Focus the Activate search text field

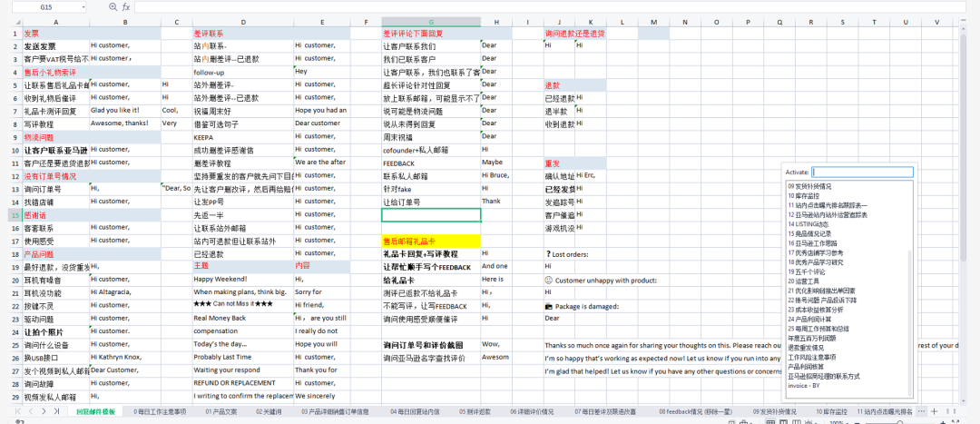click(863, 172)
